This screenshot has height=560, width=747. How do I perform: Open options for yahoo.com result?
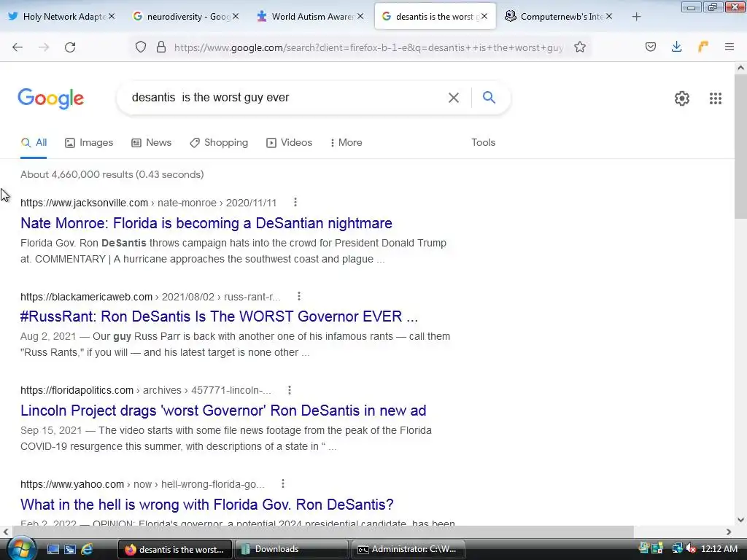tap(283, 484)
